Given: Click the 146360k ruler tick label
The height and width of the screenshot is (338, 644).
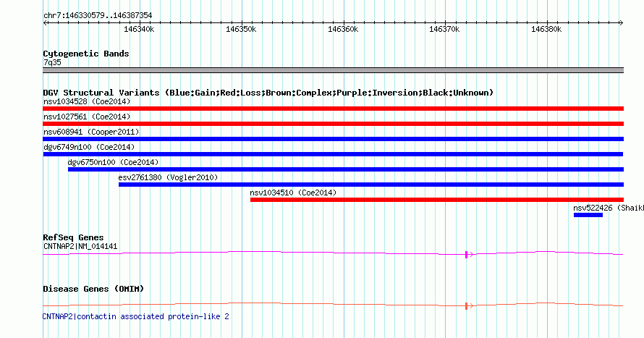Looking at the screenshot, I should coord(343,30).
